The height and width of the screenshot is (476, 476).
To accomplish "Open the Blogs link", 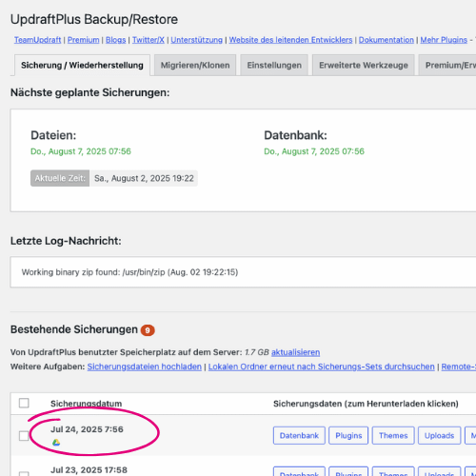I will pyautogui.click(x=115, y=40).
